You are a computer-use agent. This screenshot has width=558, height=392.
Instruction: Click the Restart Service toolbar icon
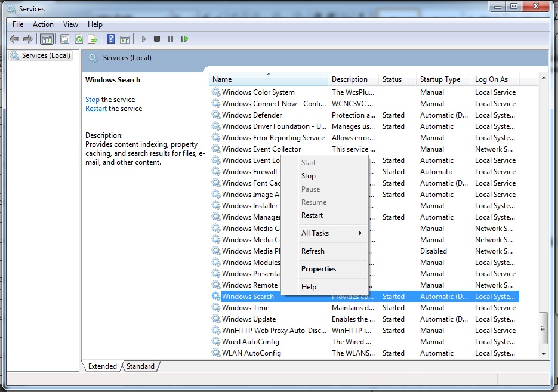[185, 38]
